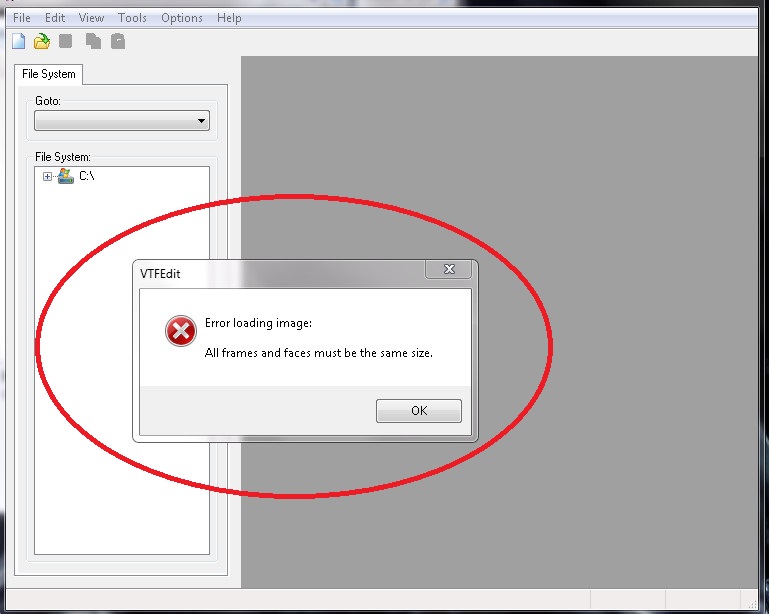Click the Copy toolbar icon

pyautogui.click(x=93, y=41)
